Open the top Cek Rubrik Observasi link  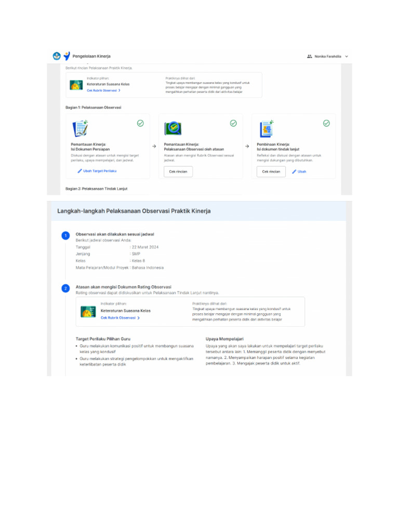tap(103, 90)
